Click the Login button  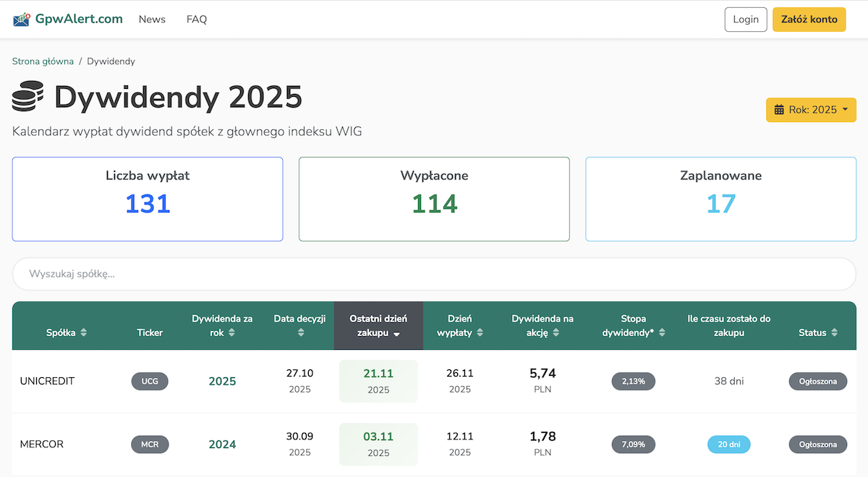745,20
